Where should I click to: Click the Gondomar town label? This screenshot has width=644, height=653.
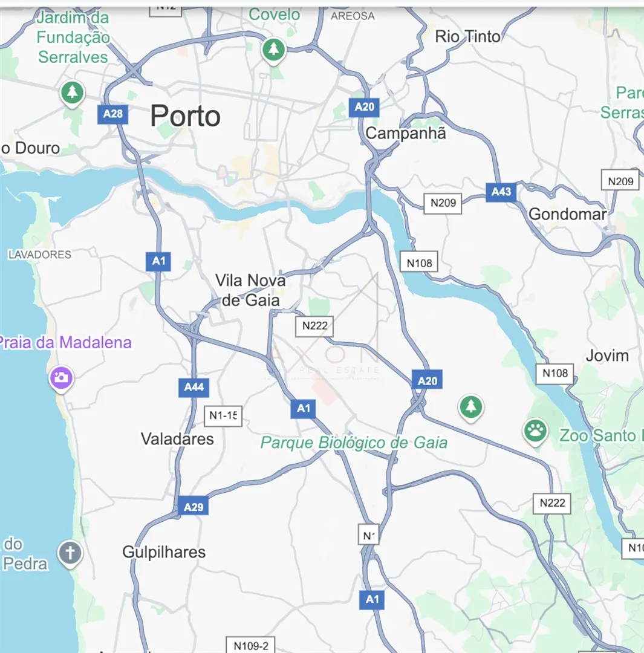pyautogui.click(x=567, y=214)
